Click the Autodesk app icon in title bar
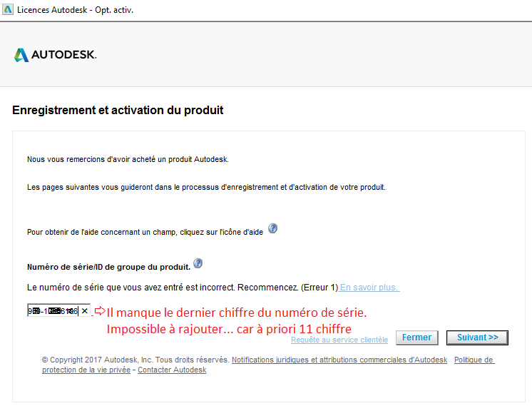Viewport: 532px width, 416px height. point(7,9)
